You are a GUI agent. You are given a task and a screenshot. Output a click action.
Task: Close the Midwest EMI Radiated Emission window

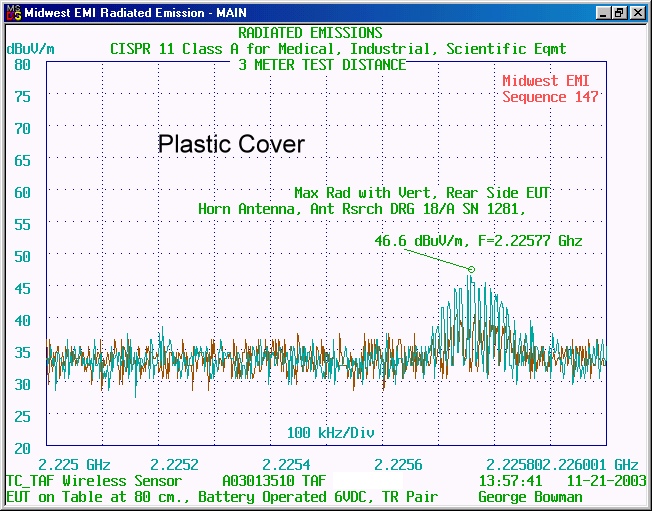pyautogui.click(x=637, y=13)
